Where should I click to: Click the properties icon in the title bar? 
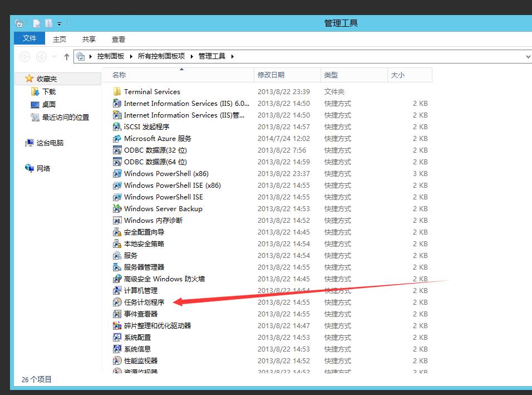[37, 23]
